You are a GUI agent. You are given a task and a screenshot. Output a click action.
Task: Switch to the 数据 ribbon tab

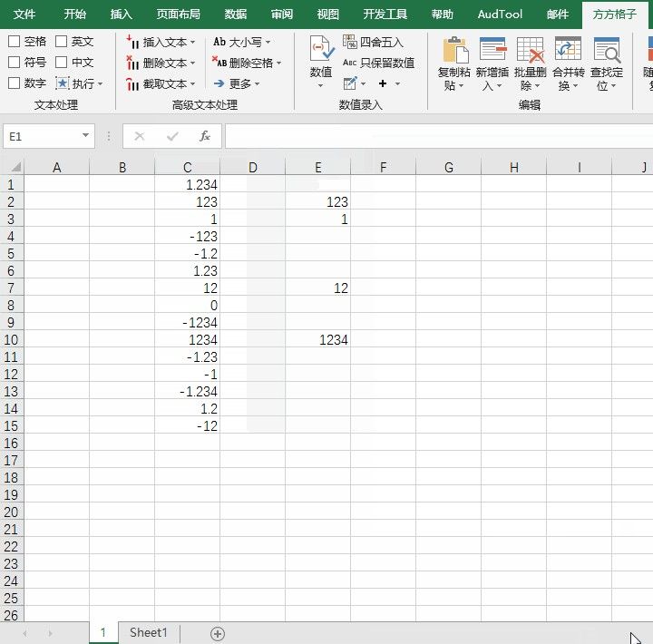point(236,15)
